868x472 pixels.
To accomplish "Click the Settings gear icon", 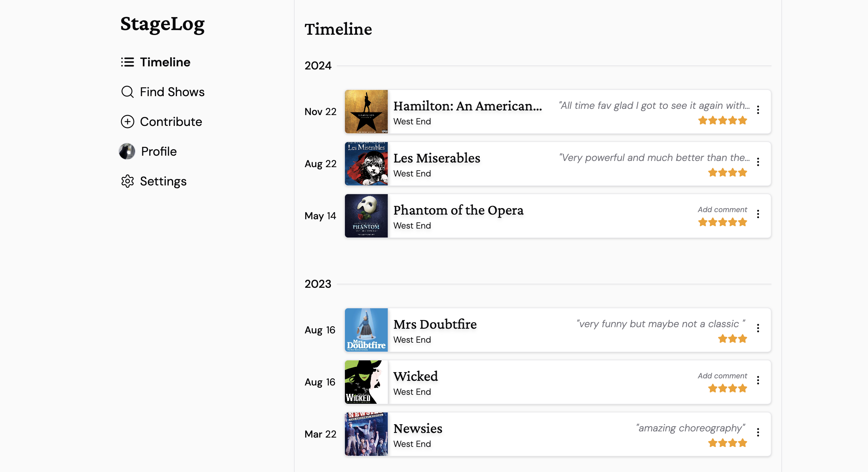I will [127, 181].
